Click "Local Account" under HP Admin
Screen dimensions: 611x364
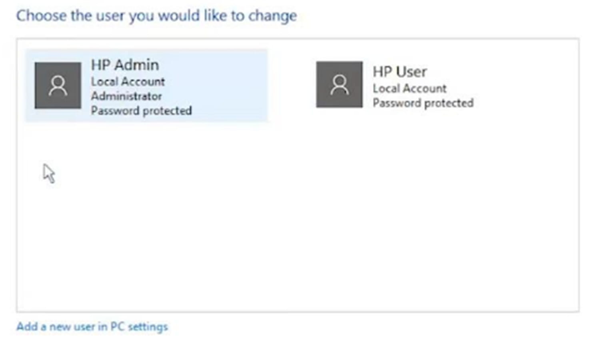point(128,82)
